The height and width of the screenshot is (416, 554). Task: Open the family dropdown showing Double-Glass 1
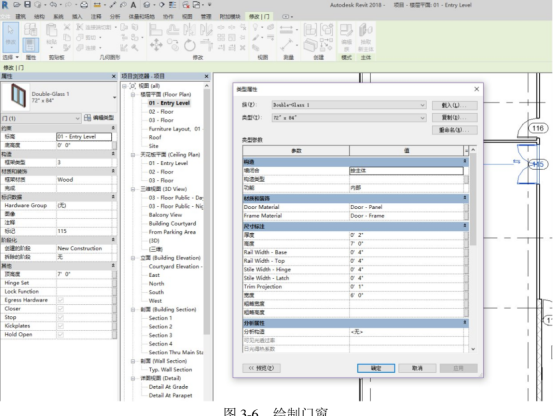349,105
